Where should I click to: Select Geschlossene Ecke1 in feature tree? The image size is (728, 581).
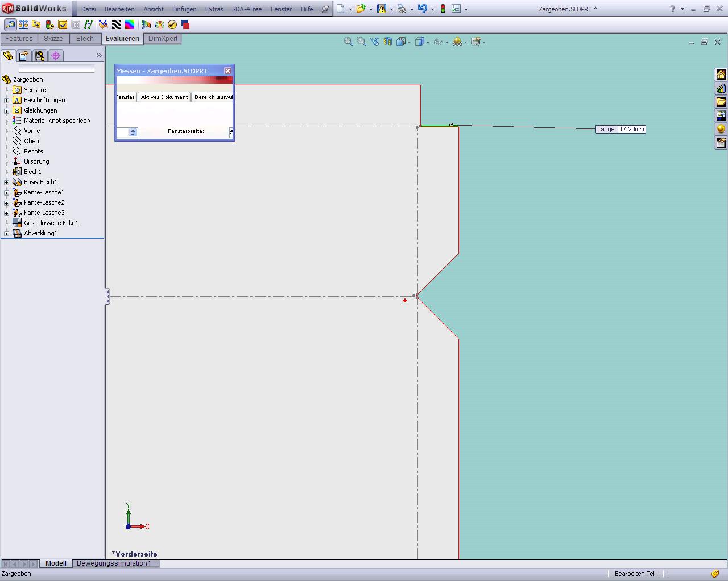(x=51, y=223)
